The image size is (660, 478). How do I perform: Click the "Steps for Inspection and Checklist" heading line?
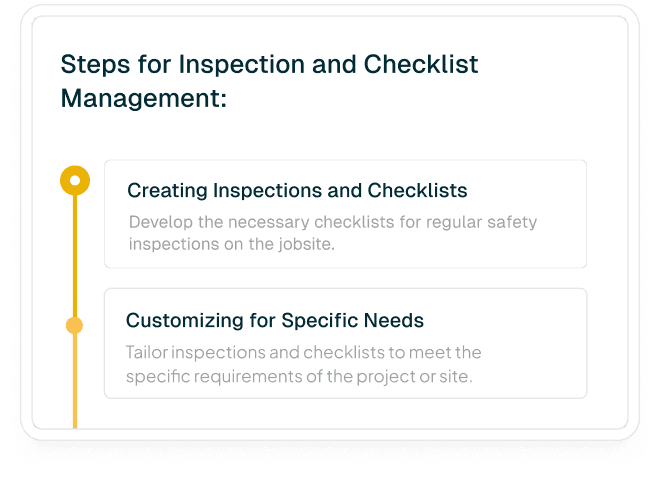point(270,65)
